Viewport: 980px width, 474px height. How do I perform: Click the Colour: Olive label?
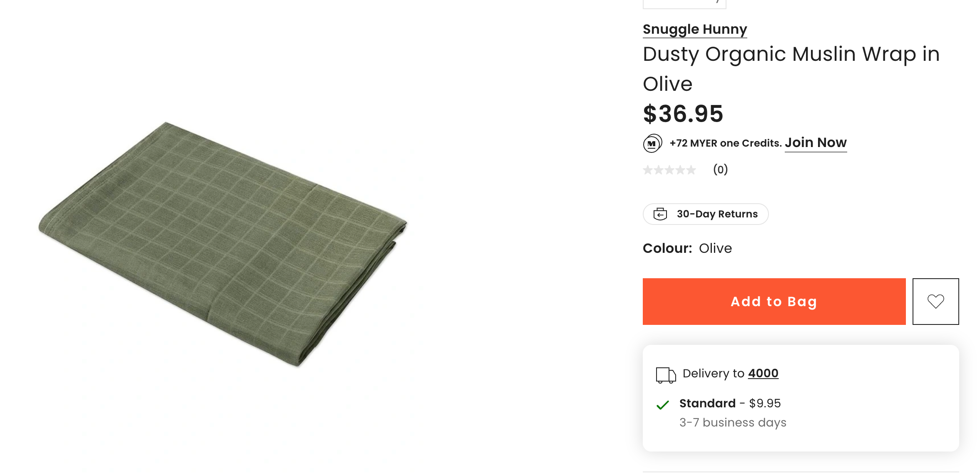[x=687, y=248]
